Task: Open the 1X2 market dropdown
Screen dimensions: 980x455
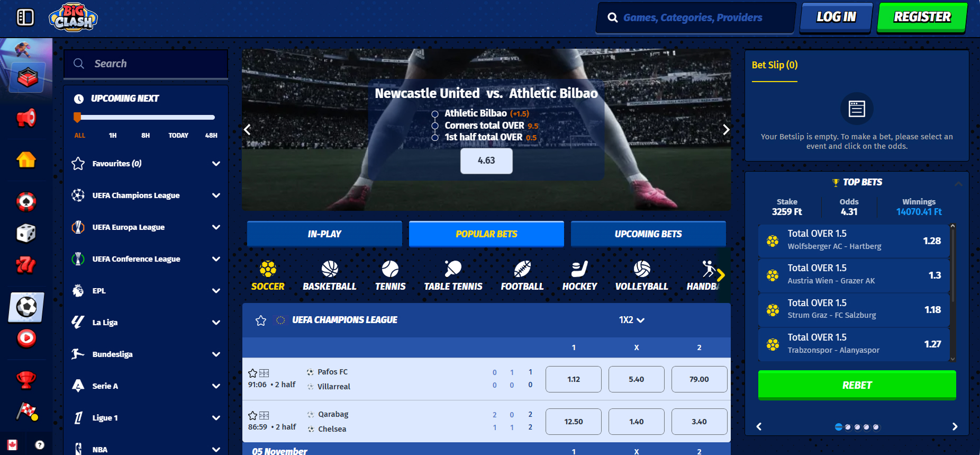Action: 631,320
